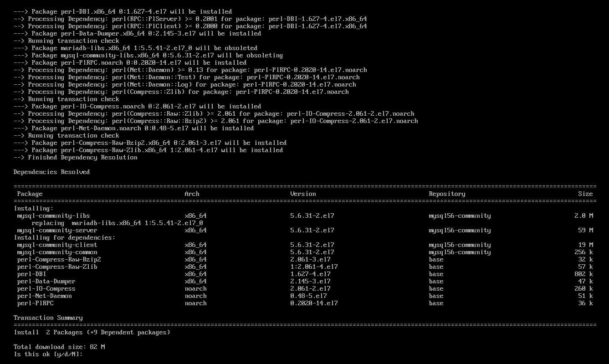The width and height of the screenshot is (609, 364).
Task: Click the 260 k size of perl-IO-Compress
Action: [x=584, y=288]
